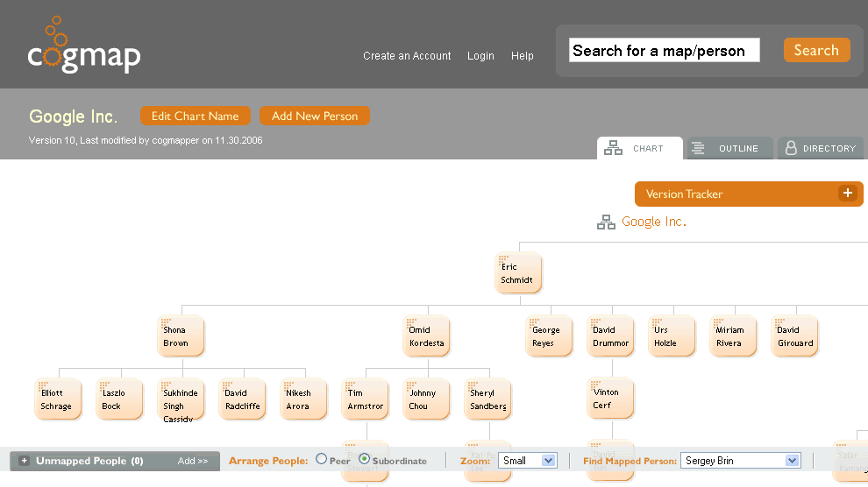This screenshot has height=487, width=868.
Task: Open the Login link
Action: click(x=480, y=56)
